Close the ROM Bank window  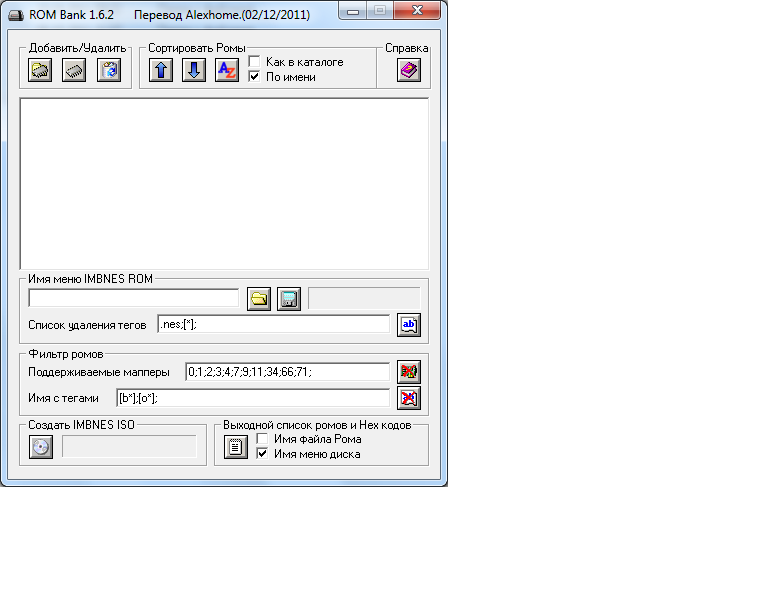417,11
